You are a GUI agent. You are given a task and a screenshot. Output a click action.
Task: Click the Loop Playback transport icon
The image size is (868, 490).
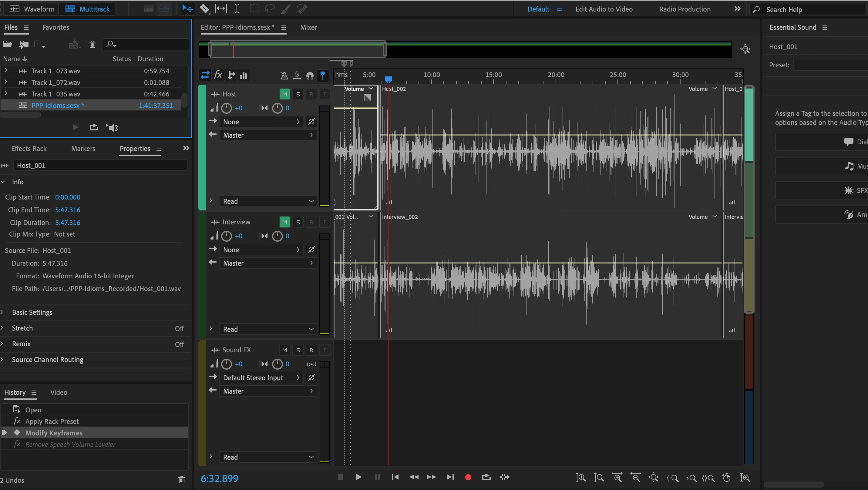[486, 477]
